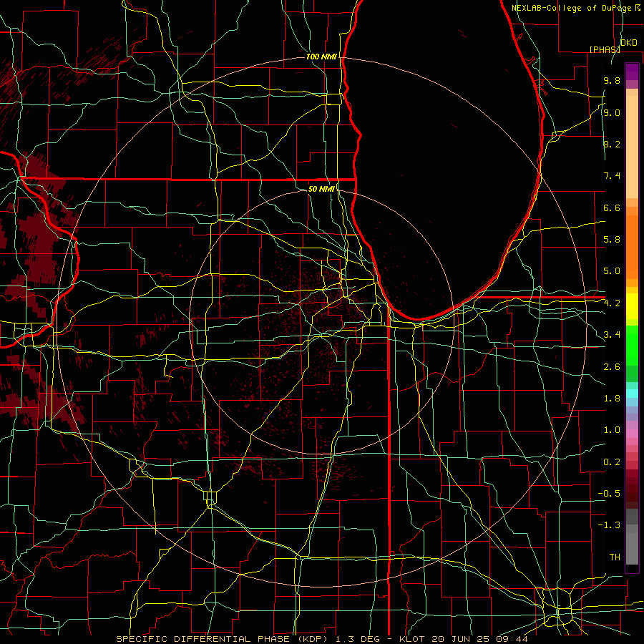Click the '9.0' scale value

pyautogui.click(x=612, y=112)
